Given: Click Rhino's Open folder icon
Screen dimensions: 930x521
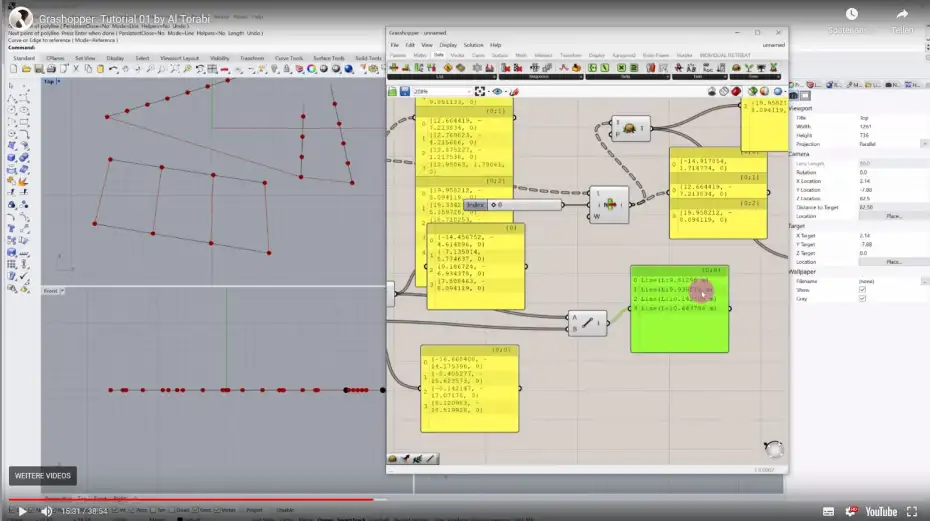Looking at the screenshot, I should (26, 69).
